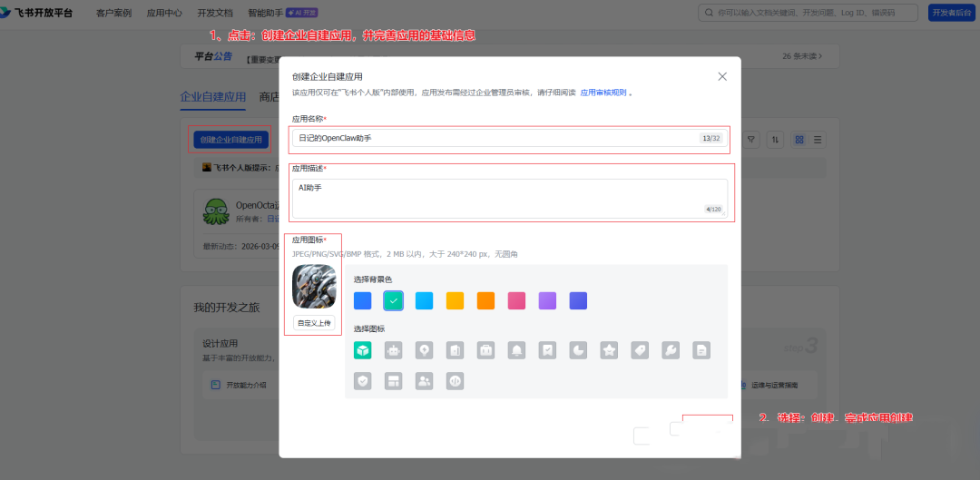Pick the star icon

610,350
